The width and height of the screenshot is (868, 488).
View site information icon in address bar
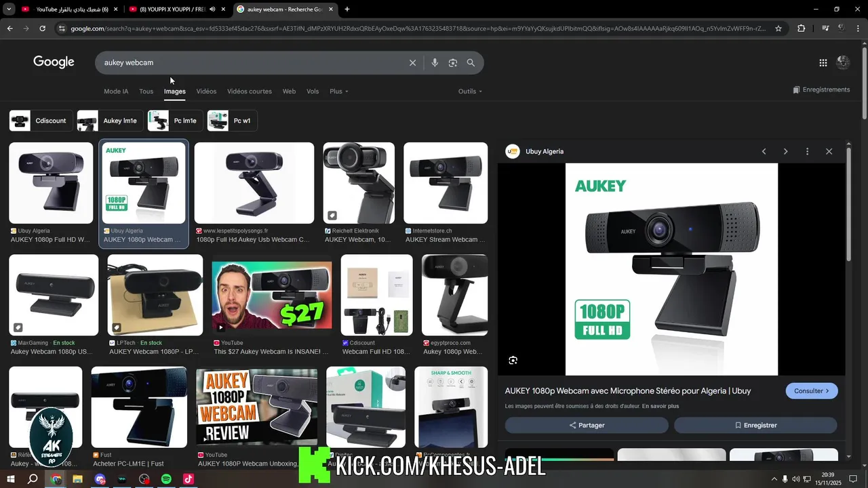click(62, 28)
